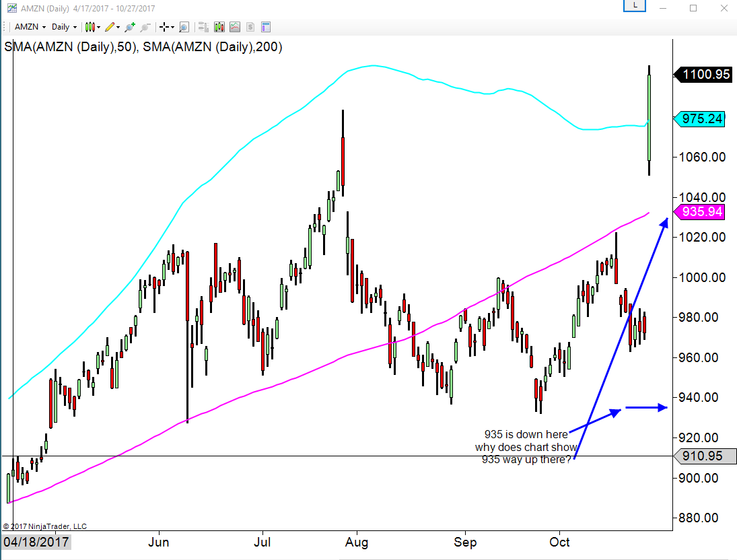Click the Sep label on time axis
Image resolution: width=737 pixels, height=560 pixels.
coord(465,542)
